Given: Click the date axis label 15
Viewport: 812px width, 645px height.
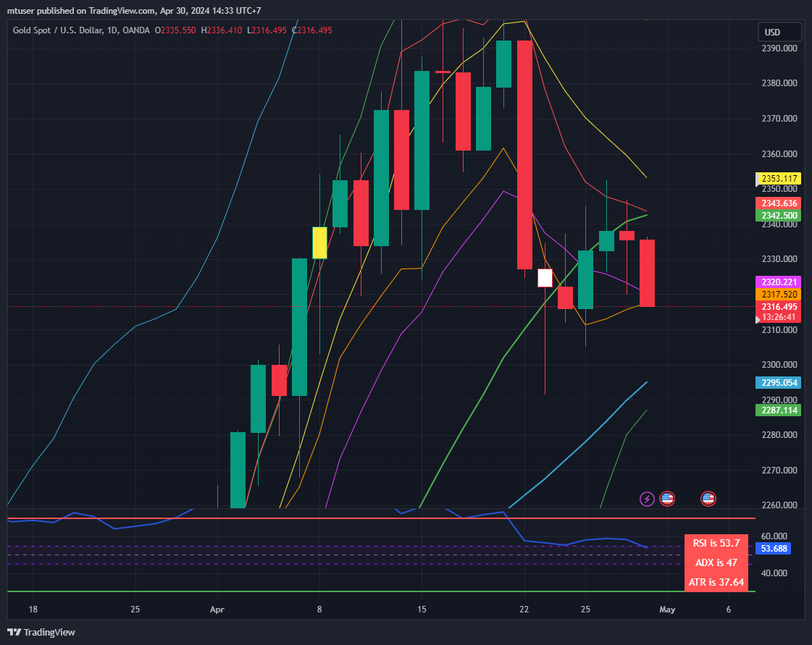Looking at the screenshot, I should (x=422, y=610).
